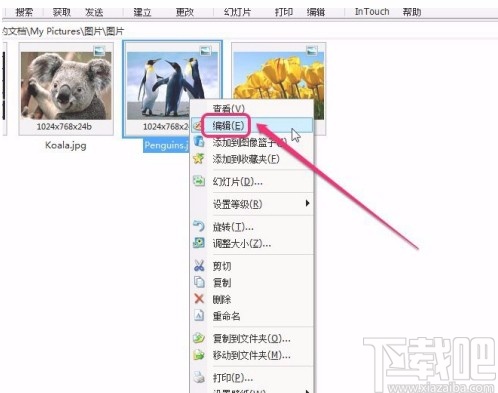The image size is (498, 393).
Task: Click the image type badge on tulips thumbnail
Action: click(x=312, y=51)
